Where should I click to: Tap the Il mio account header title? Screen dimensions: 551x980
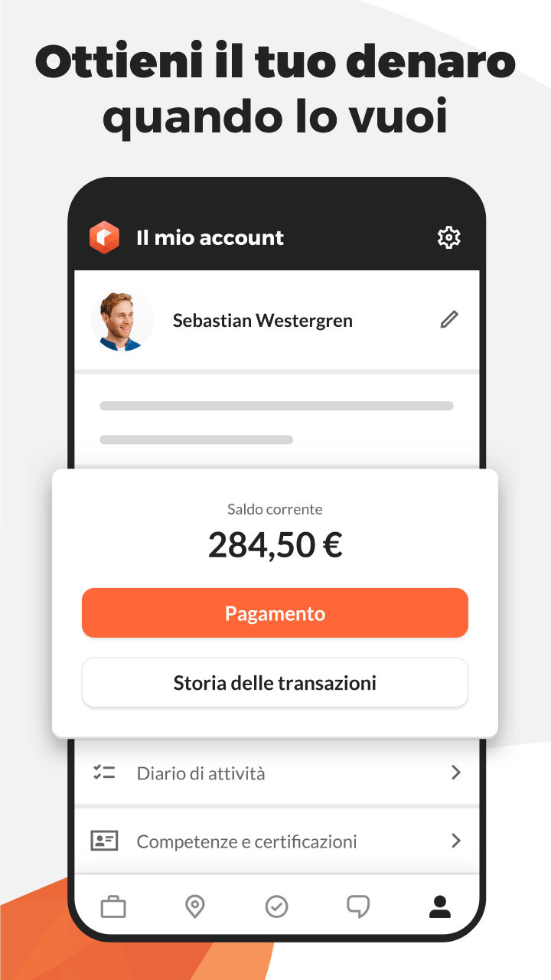(210, 237)
